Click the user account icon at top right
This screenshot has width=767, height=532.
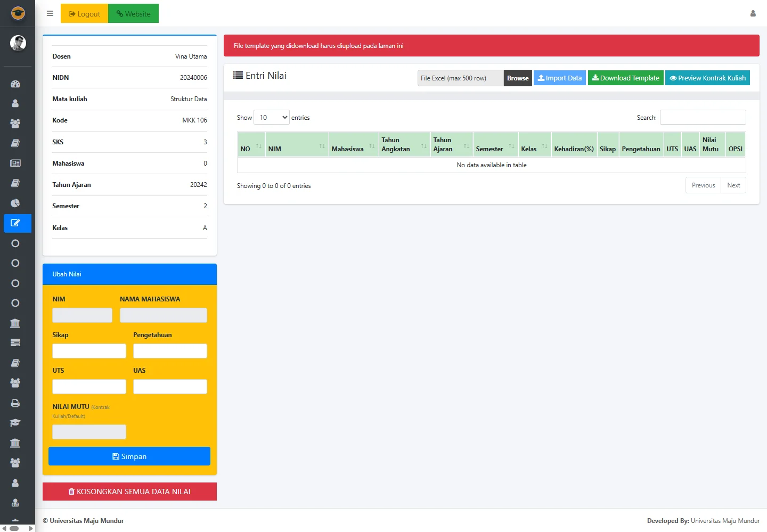753,14
